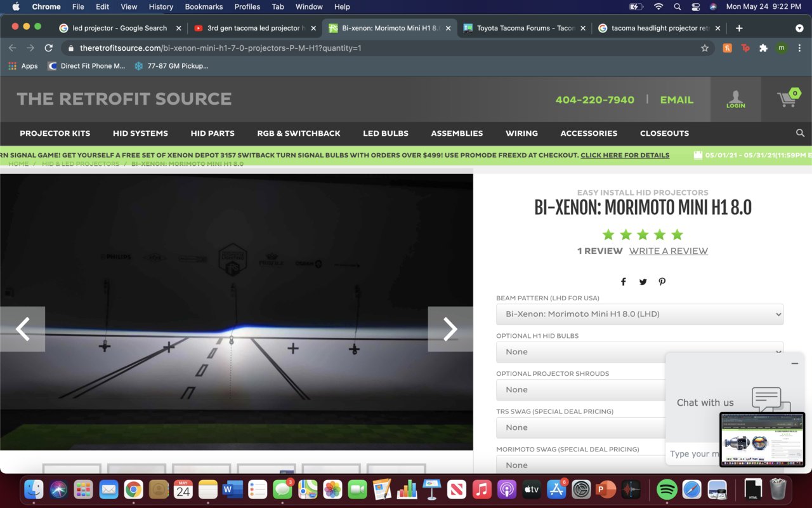Go back with the browser back arrow
Viewport: 812px width, 508px height.
click(12, 48)
